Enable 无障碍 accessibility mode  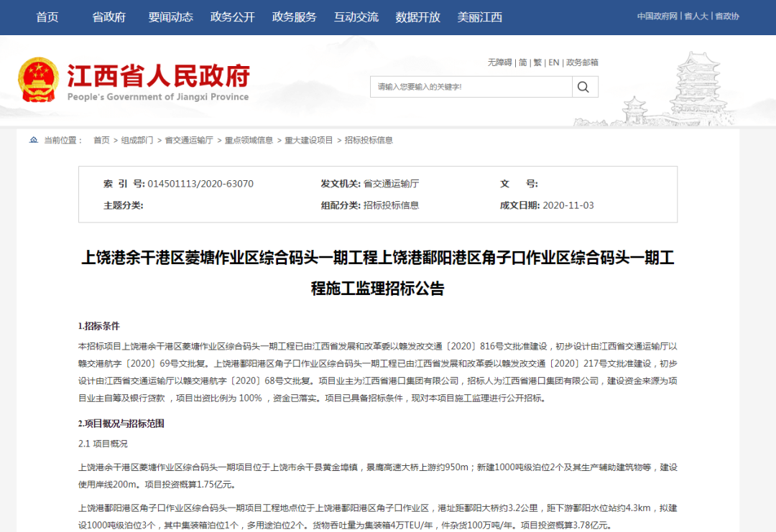(499, 62)
